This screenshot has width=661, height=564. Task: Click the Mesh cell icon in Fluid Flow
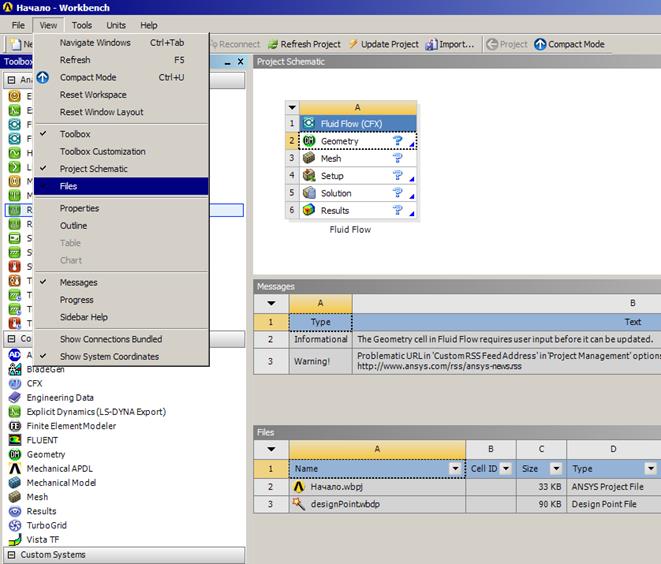(x=309, y=158)
